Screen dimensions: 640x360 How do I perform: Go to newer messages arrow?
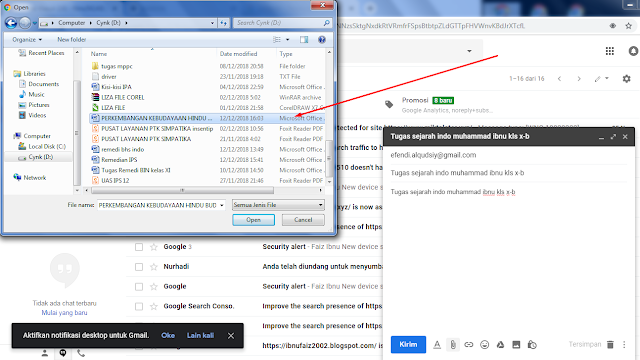click(560, 79)
